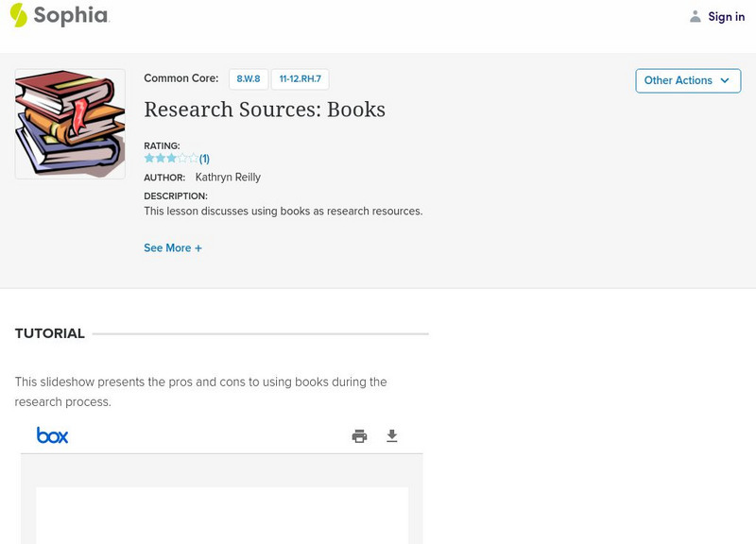Viewport: 756px width, 544px height.
Task: Open the Other Actions dropdown
Action: pyautogui.click(x=687, y=80)
